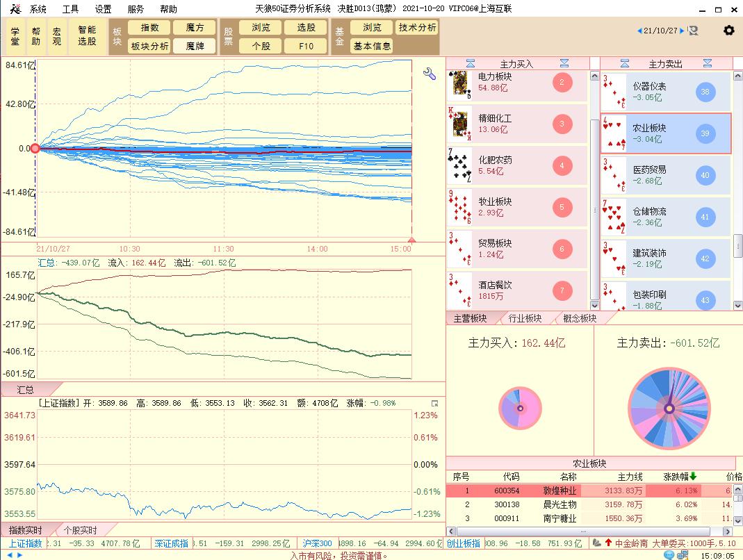The width and height of the screenshot is (743, 560).
Task: Click the index chart maximize corner icon
Action: [435, 404]
